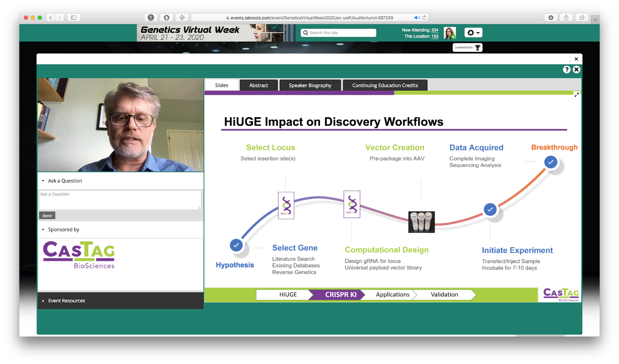Click the user profile avatar
The width and height of the screenshot is (619, 364).
pos(450,33)
